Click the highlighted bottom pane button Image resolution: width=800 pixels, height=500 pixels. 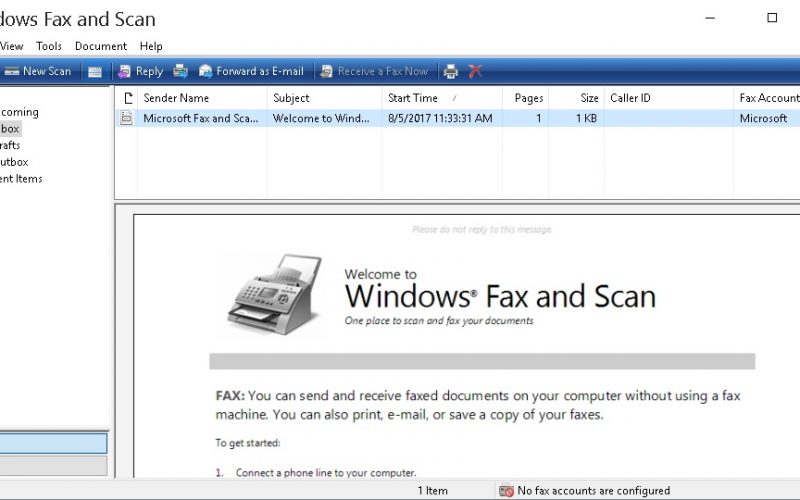[53, 443]
